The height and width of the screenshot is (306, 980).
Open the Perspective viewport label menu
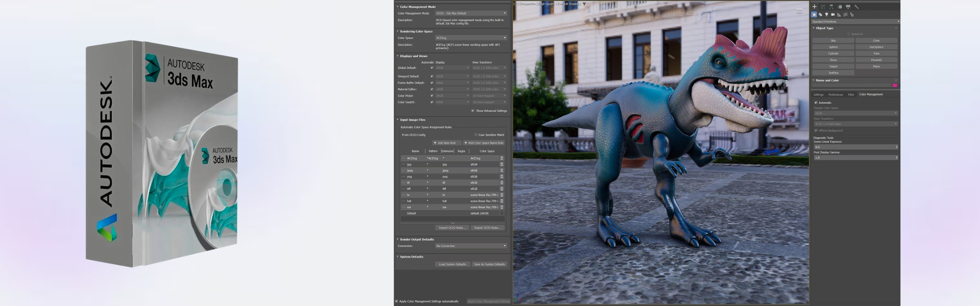[528, 4]
